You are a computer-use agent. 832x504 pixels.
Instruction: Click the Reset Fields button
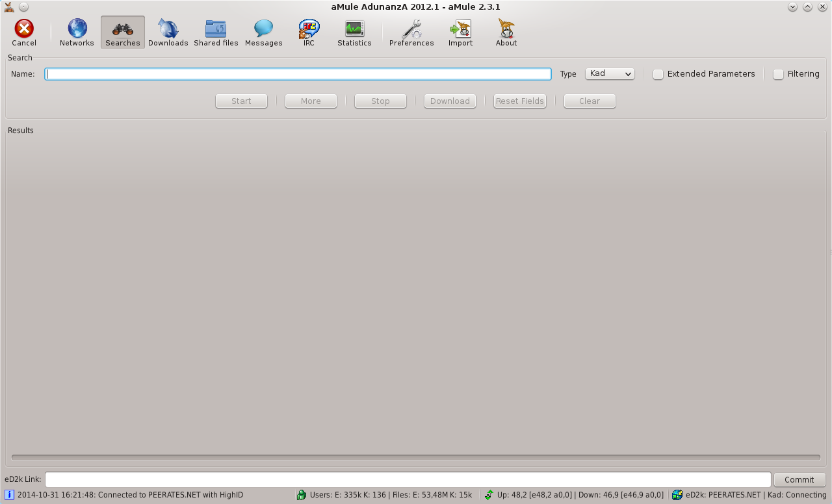(x=519, y=101)
